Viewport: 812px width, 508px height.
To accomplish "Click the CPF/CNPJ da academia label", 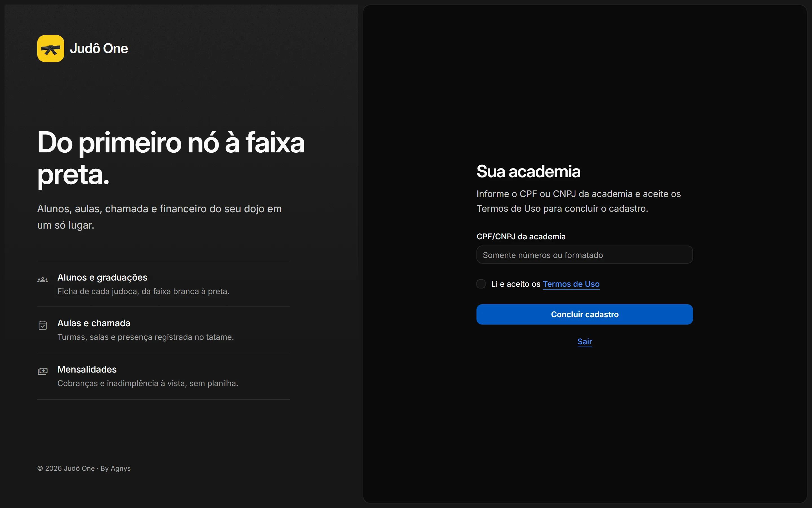I will click(521, 237).
